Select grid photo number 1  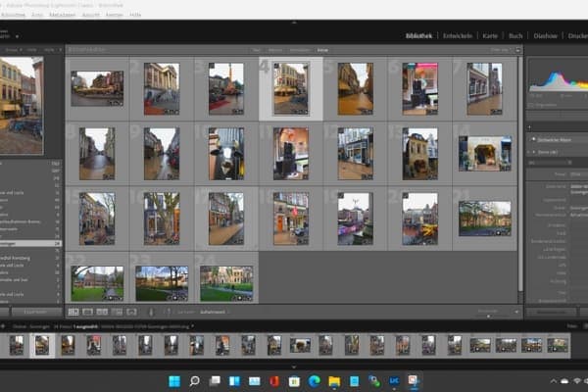tap(97, 88)
